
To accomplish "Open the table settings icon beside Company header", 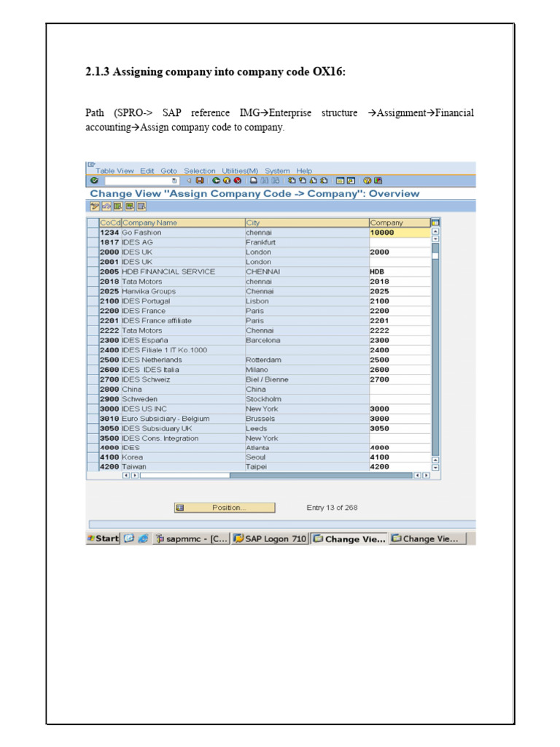I will [435, 222].
